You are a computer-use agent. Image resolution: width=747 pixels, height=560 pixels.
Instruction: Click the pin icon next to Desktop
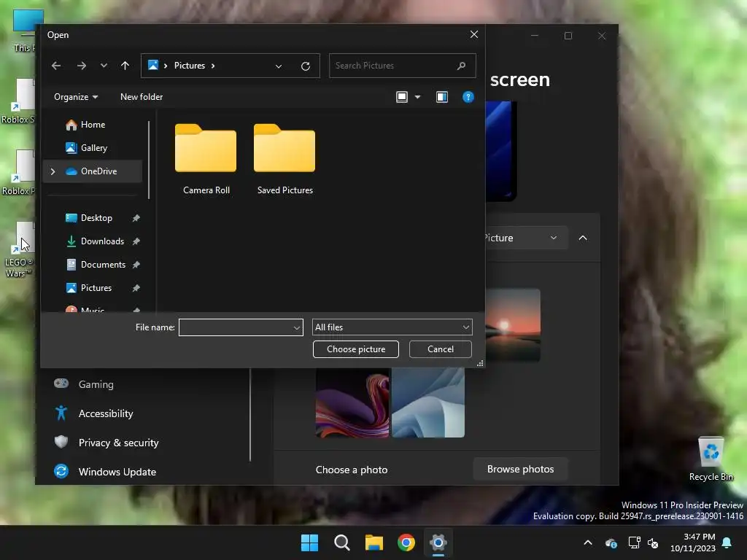[x=136, y=218]
